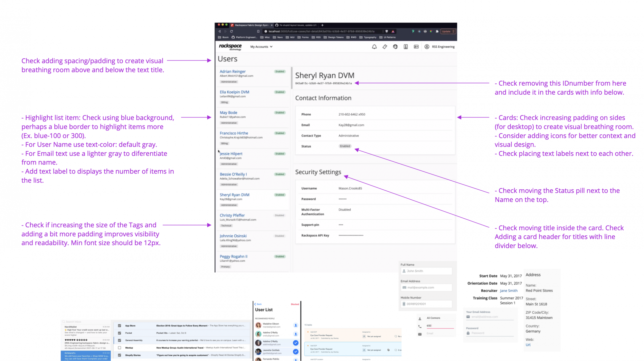This screenshot has width=644, height=361.
Task: Expand the My Accounts dropdown
Action: [261, 47]
